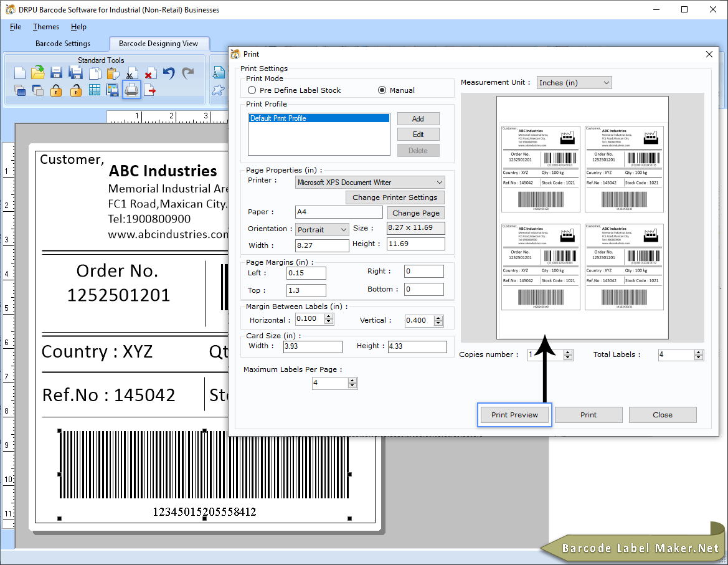
Task: Click the Bring to Front layers icon
Action: pos(19,90)
